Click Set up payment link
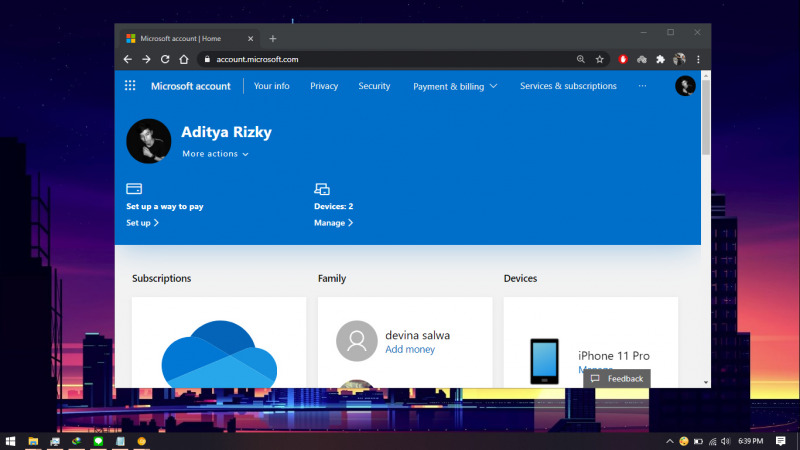The height and width of the screenshot is (450, 800). (142, 222)
